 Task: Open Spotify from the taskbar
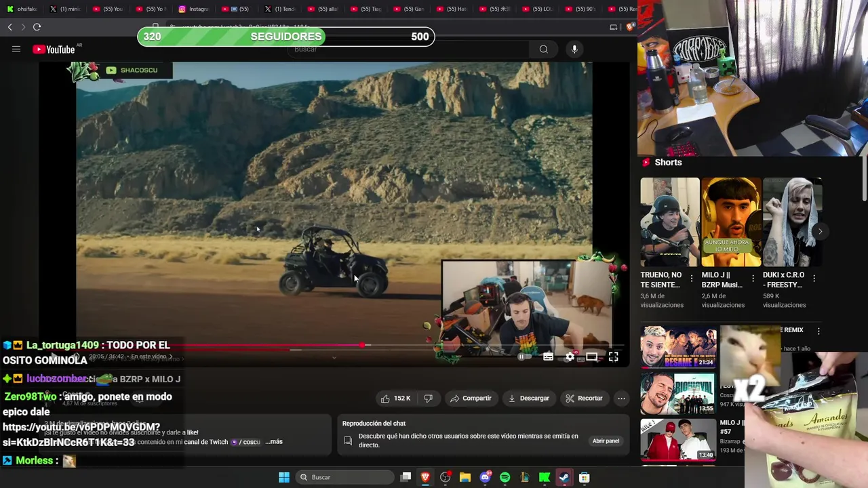505,477
